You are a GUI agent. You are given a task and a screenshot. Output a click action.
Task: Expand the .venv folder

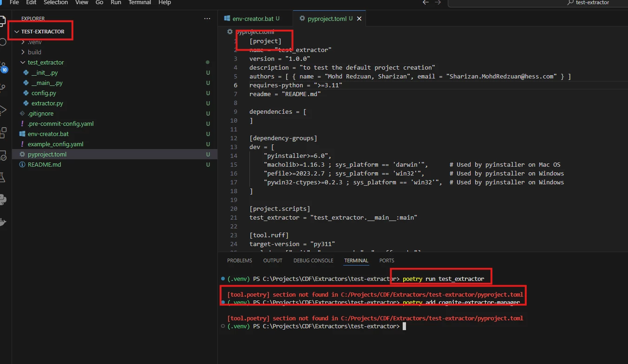(x=34, y=42)
